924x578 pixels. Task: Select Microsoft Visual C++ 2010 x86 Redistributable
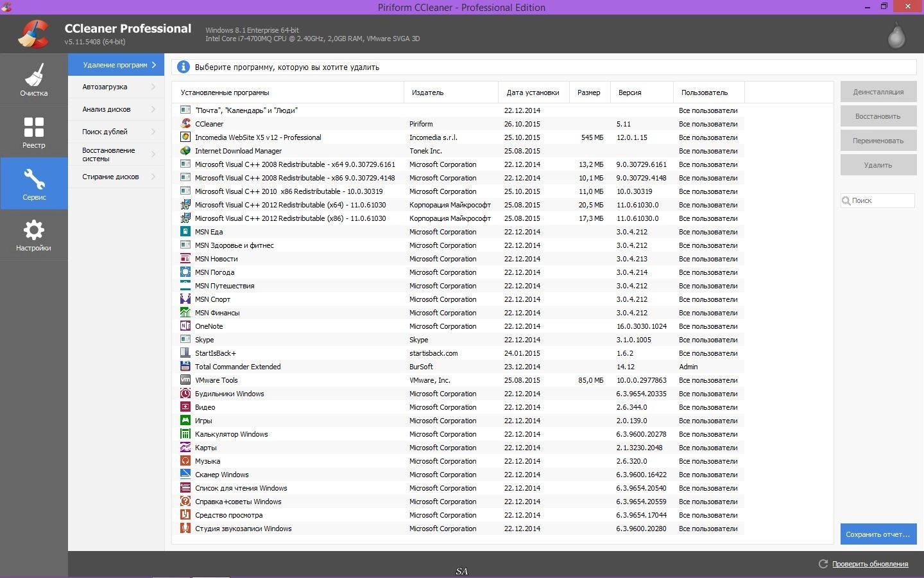[x=458, y=191]
